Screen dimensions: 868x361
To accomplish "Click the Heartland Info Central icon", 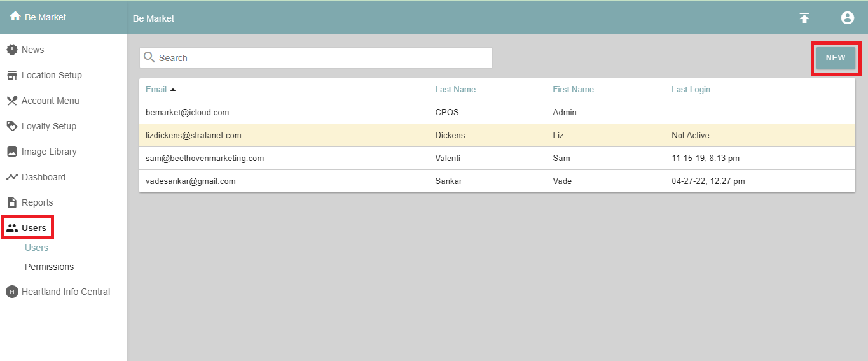I will click(x=11, y=292).
